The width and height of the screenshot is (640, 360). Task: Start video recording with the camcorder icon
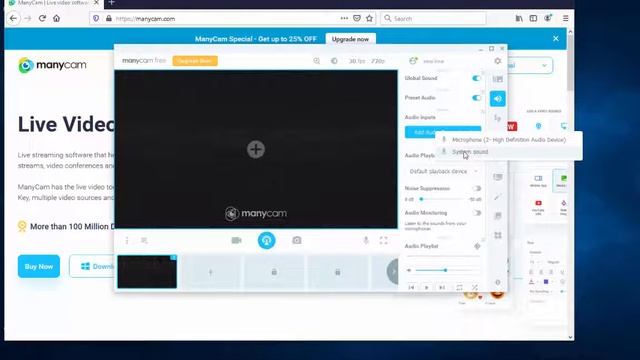pos(237,240)
